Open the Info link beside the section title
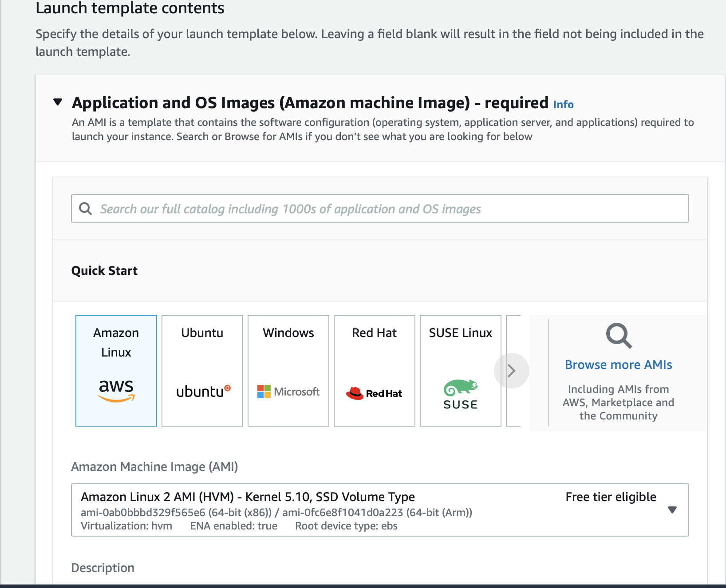This screenshot has width=726, height=588. [x=563, y=105]
